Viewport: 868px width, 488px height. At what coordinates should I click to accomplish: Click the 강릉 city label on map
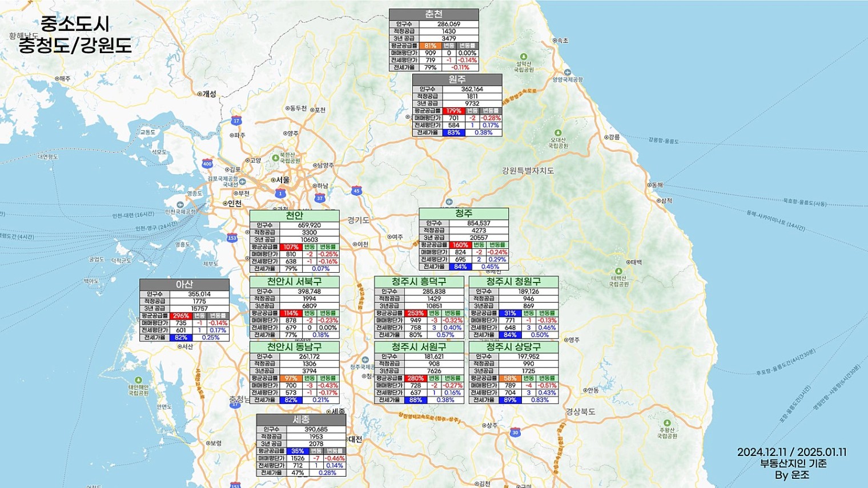coord(614,137)
